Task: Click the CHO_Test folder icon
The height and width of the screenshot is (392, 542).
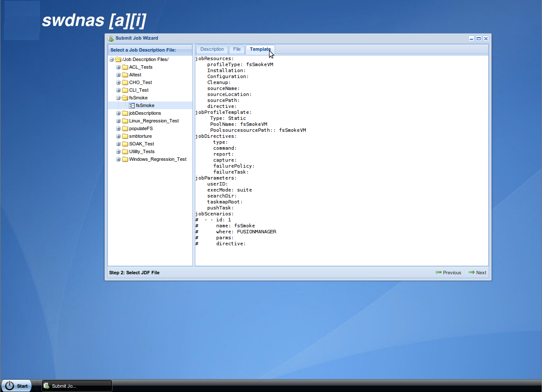Action: 125,82
